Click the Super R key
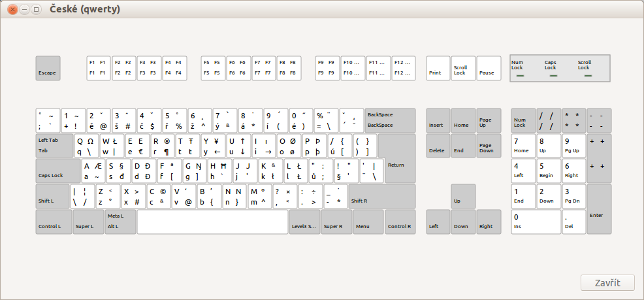This screenshot has width=644, height=300. click(336, 222)
